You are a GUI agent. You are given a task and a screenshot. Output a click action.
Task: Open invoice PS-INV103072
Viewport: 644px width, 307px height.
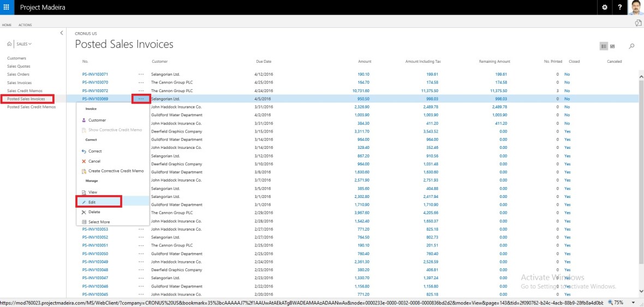[x=96, y=91]
